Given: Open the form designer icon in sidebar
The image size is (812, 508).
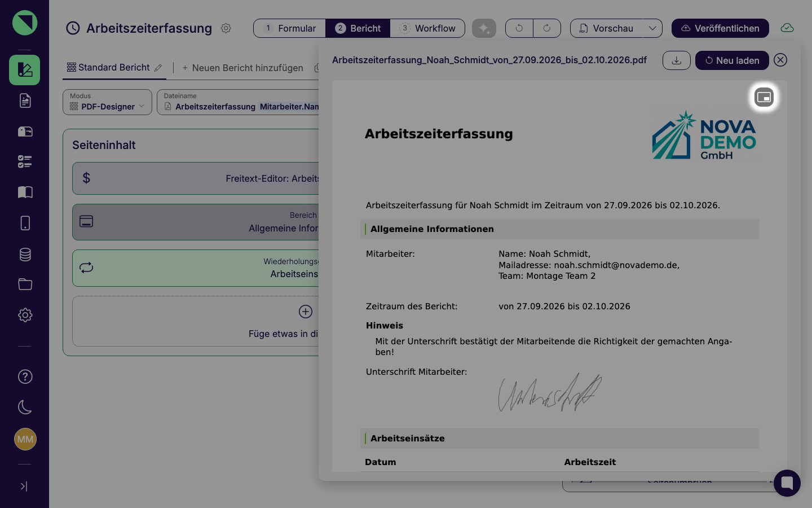Looking at the screenshot, I should click(24, 70).
